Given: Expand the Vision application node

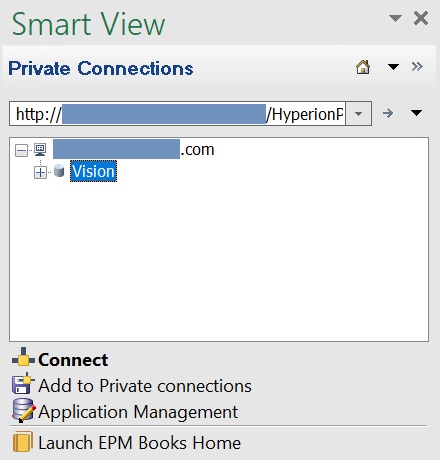Looking at the screenshot, I should click(41, 172).
